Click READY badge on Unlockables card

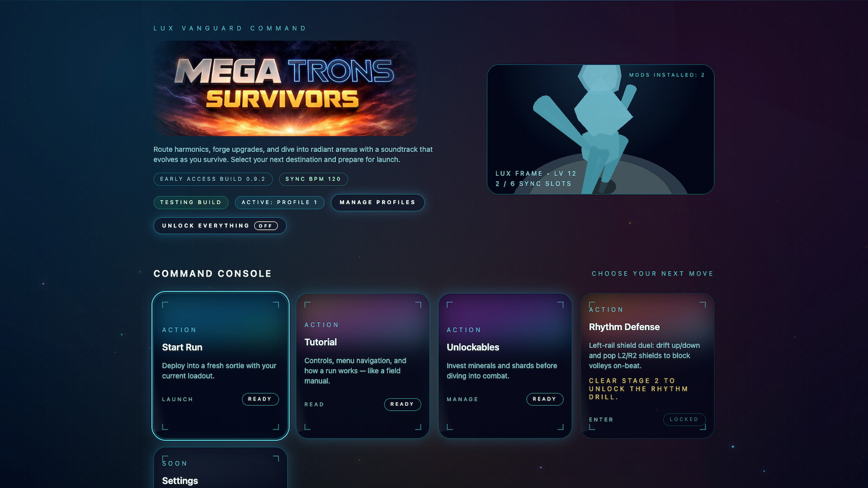pos(545,399)
